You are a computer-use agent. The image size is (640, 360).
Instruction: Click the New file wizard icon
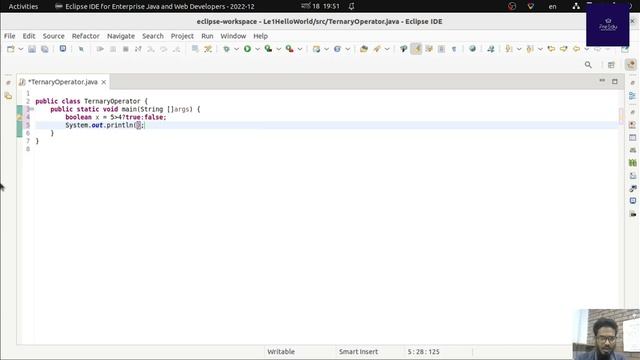coord(11,49)
